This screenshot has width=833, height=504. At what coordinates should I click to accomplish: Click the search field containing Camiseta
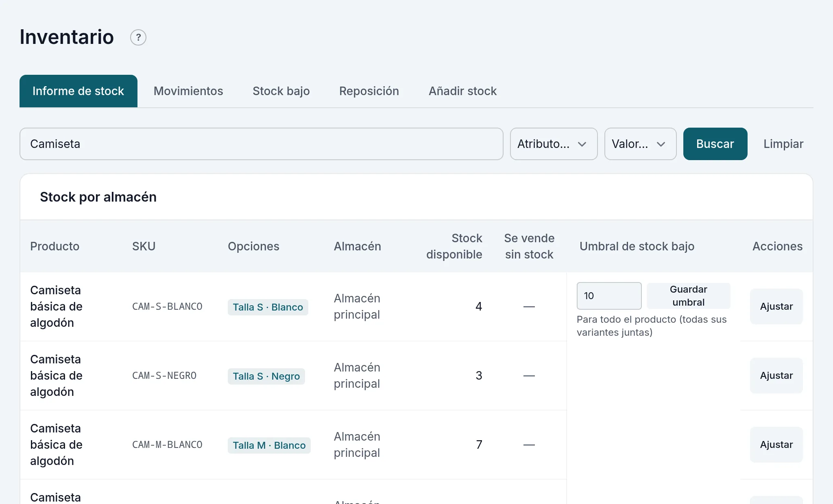pyautogui.click(x=262, y=144)
